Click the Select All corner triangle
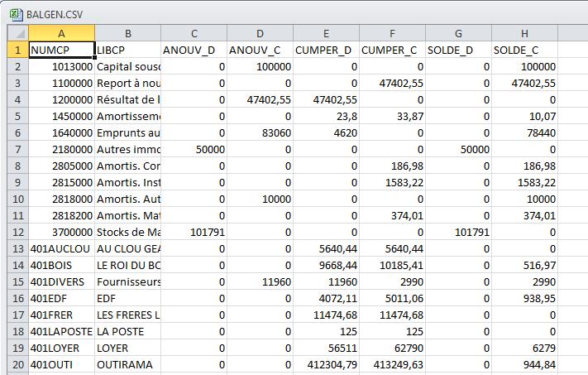 (x=18, y=33)
